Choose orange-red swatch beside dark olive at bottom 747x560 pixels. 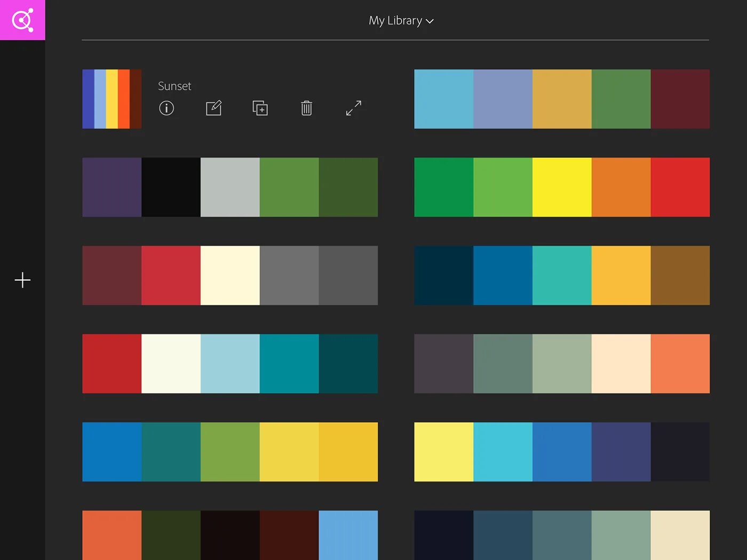coord(112,535)
